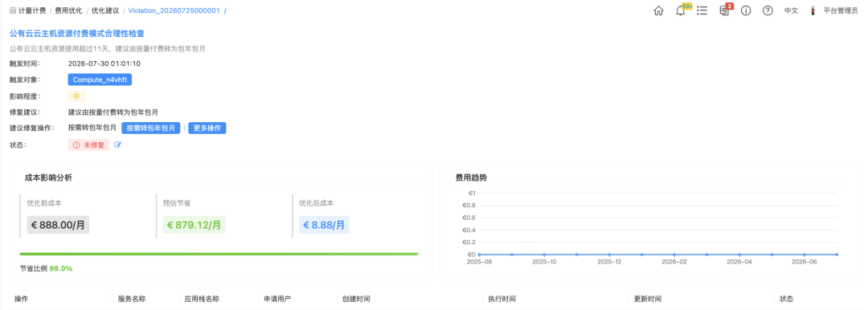This screenshot has height=310, width=868.
Task: Click the info circle icon
Action: click(x=746, y=10)
